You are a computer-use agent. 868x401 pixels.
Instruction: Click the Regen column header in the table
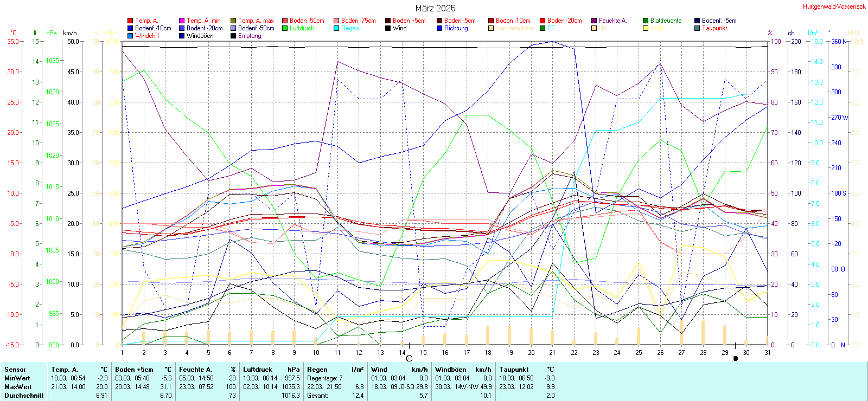(x=317, y=370)
